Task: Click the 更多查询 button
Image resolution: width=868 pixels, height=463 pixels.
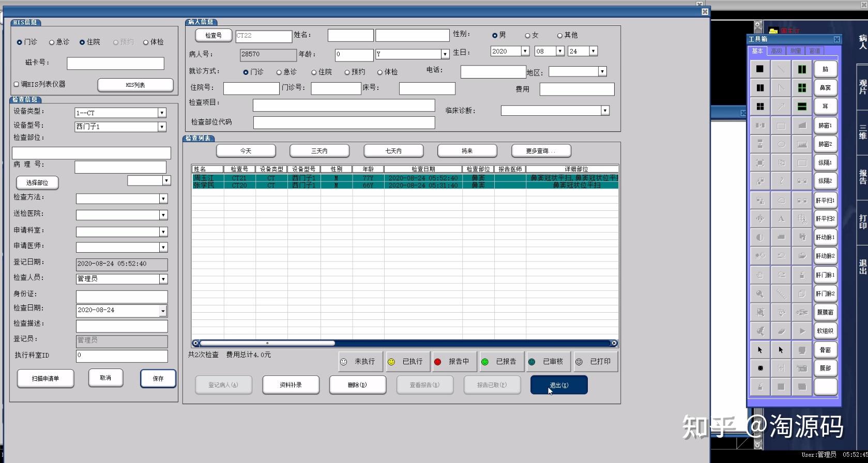Action: coord(541,151)
